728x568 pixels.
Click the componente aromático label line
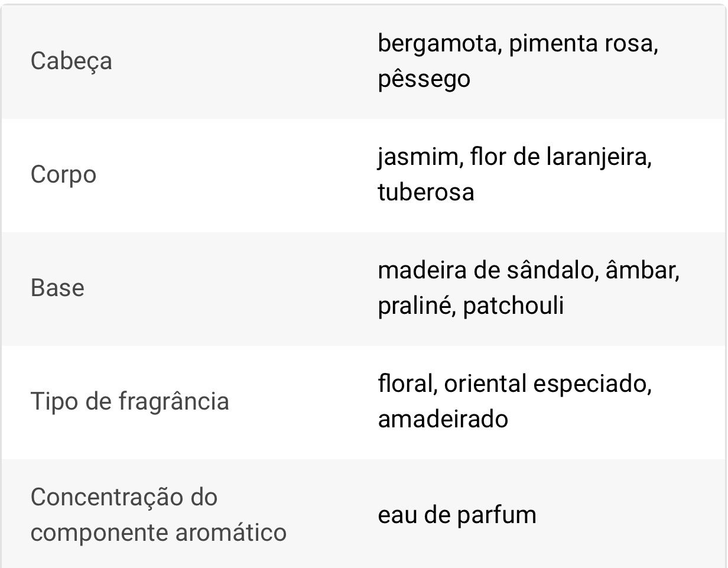click(158, 533)
